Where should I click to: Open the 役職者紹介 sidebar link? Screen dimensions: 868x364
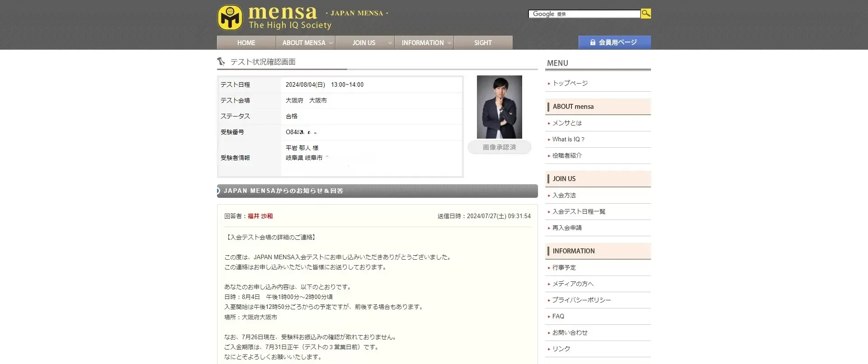click(x=567, y=155)
